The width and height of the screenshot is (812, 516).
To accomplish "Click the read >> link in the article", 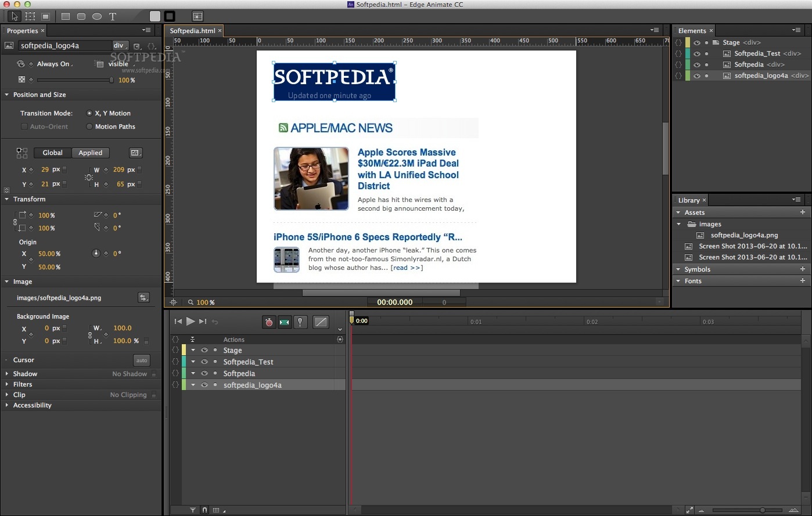I will (x=407, y=268).
